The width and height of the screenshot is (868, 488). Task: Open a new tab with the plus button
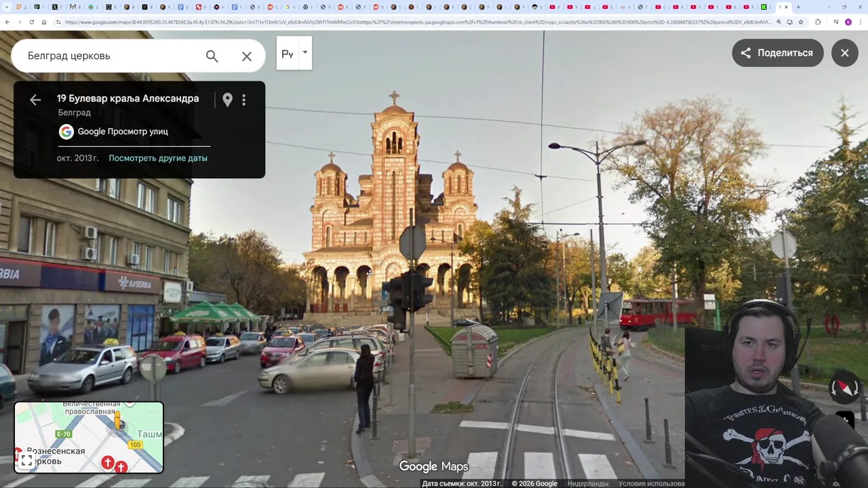[x=798, y=7]
